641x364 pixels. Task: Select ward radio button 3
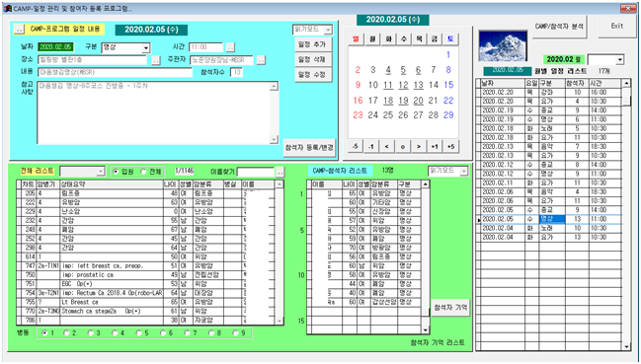pyautogui.click(x=90, y=333)
